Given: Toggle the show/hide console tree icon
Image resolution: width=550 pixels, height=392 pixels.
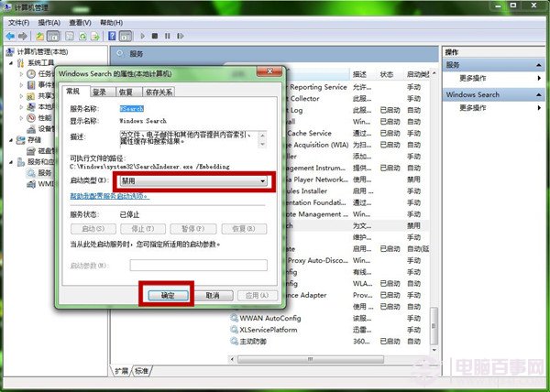Looking at the screenshot, I should 53,36.
